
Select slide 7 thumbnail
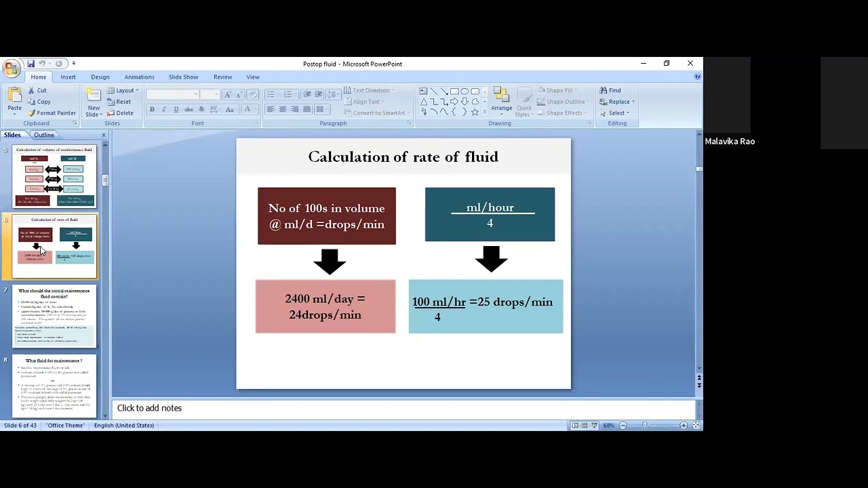(54, 316)
